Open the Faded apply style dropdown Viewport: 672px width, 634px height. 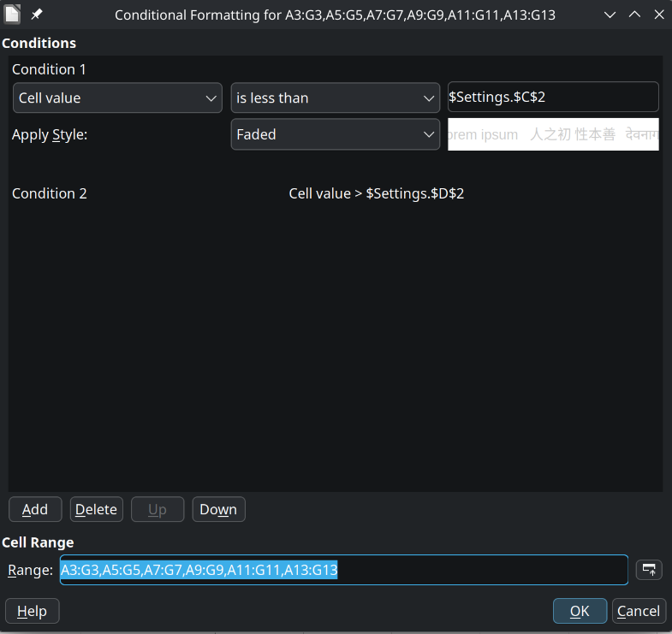click(x=335, y=134)
